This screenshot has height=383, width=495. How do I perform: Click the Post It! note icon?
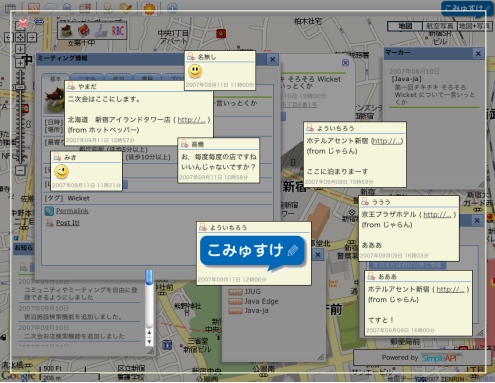point(49,222)
